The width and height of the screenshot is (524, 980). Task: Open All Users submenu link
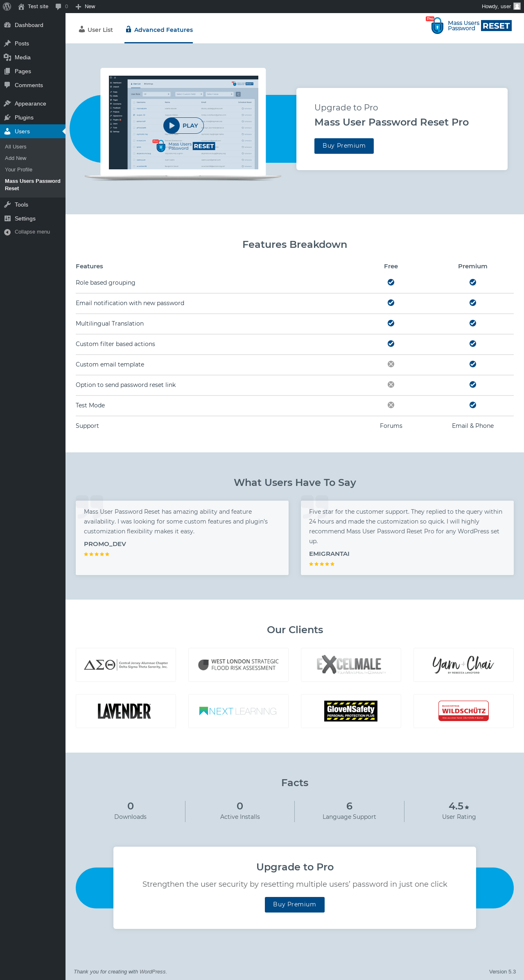(x=16, y=147)
